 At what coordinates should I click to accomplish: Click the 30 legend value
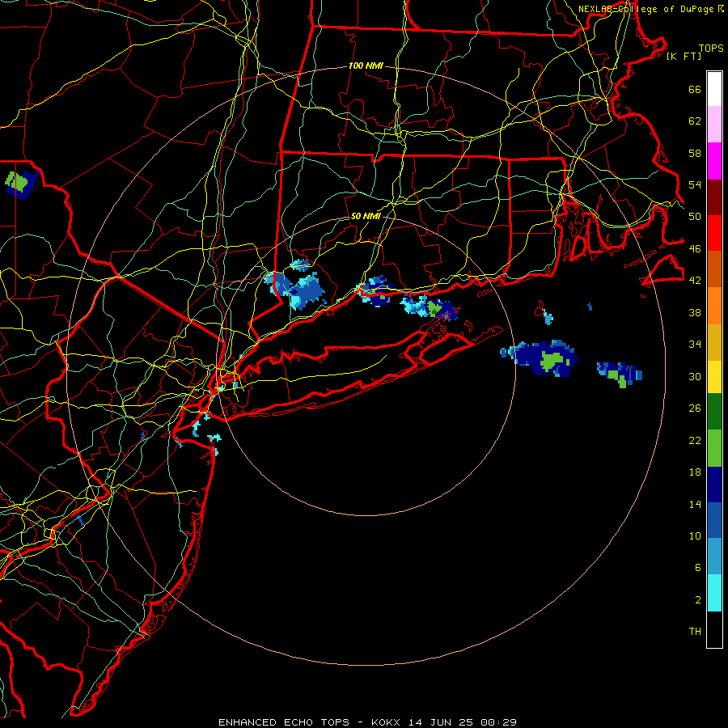coord(695,376)
